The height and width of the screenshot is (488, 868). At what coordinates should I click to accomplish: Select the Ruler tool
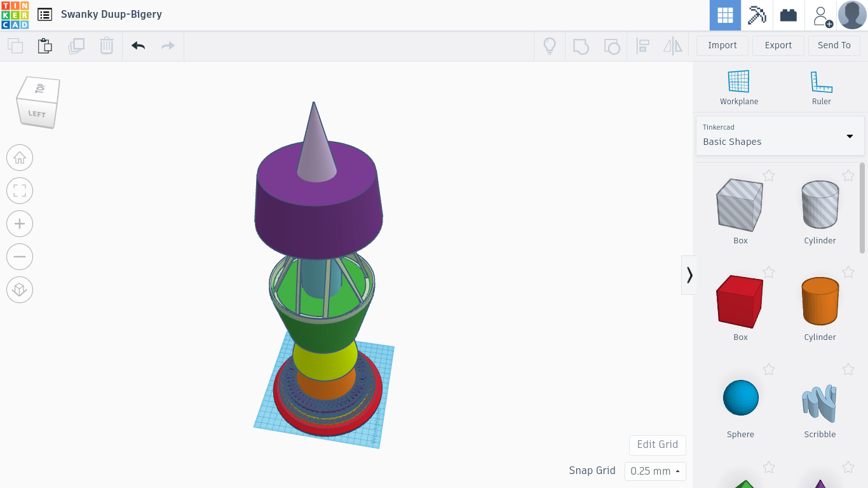[x=821, y=86]
